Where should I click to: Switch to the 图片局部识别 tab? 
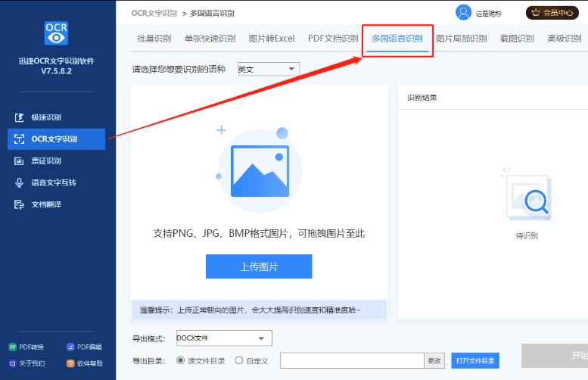(x=462, y=39)
